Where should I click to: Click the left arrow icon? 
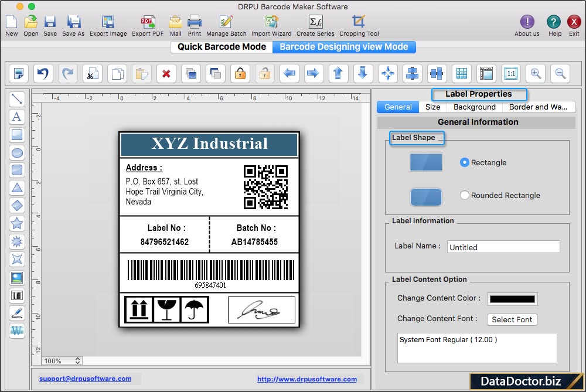point(289,73)
